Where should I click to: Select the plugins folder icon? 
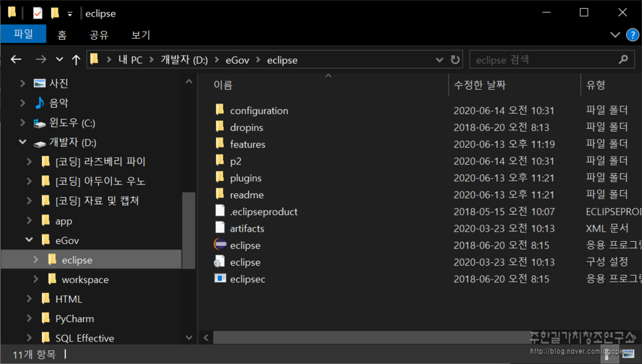[x=220, y=177]
